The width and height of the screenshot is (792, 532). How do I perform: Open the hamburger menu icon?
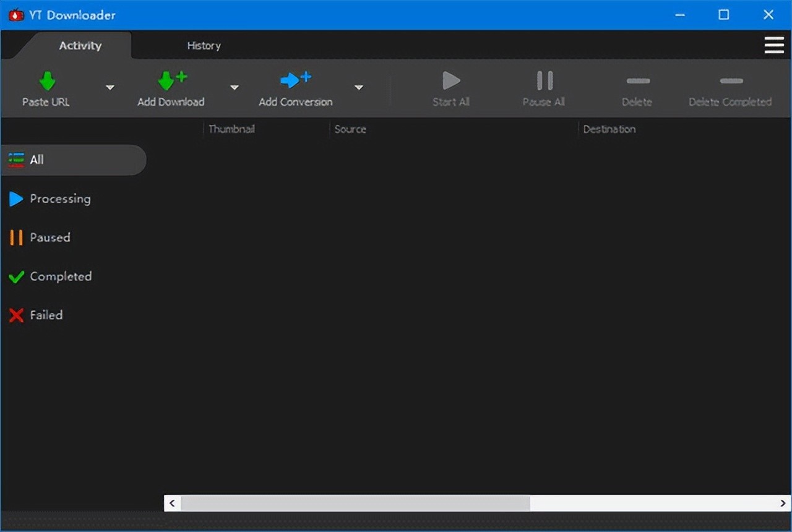pyautogui.click(x=774, y=46)
